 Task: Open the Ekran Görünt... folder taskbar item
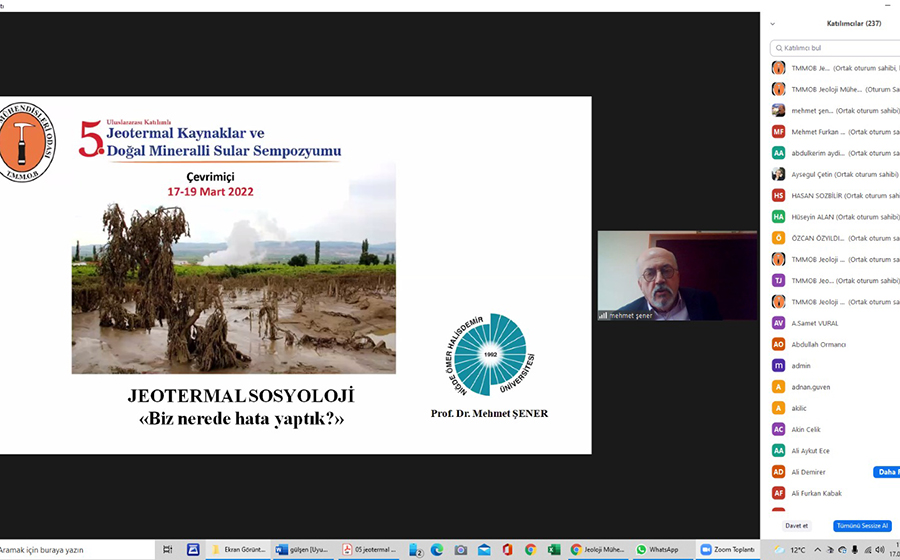(238, 550)
